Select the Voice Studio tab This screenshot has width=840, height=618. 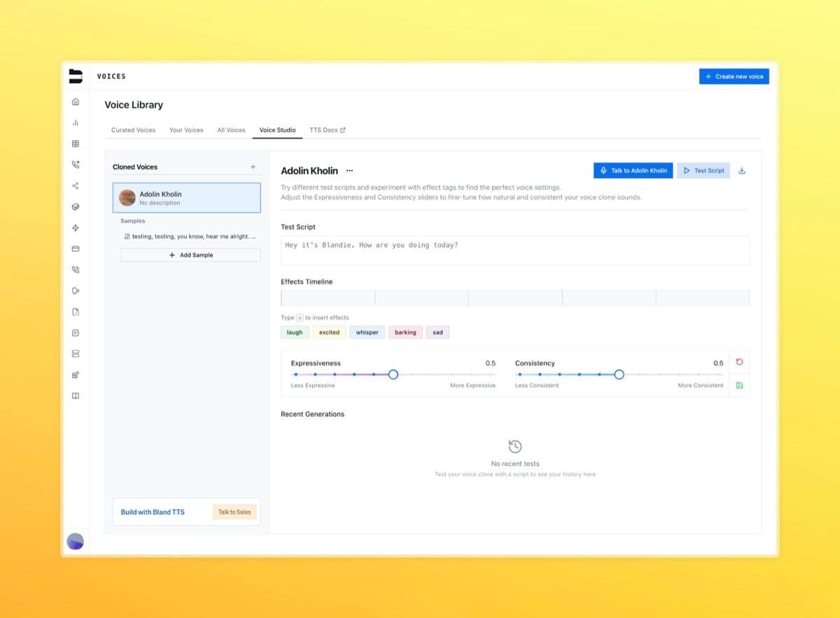277,130
